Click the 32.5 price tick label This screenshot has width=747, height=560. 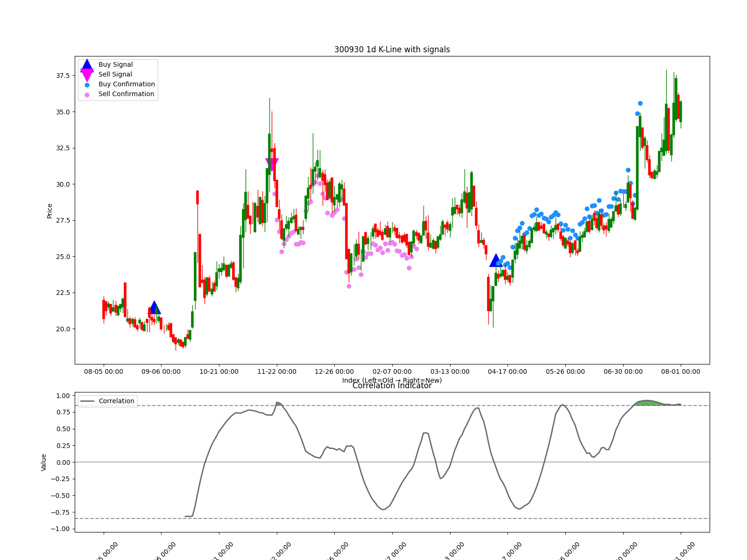(x=63, y=148)
